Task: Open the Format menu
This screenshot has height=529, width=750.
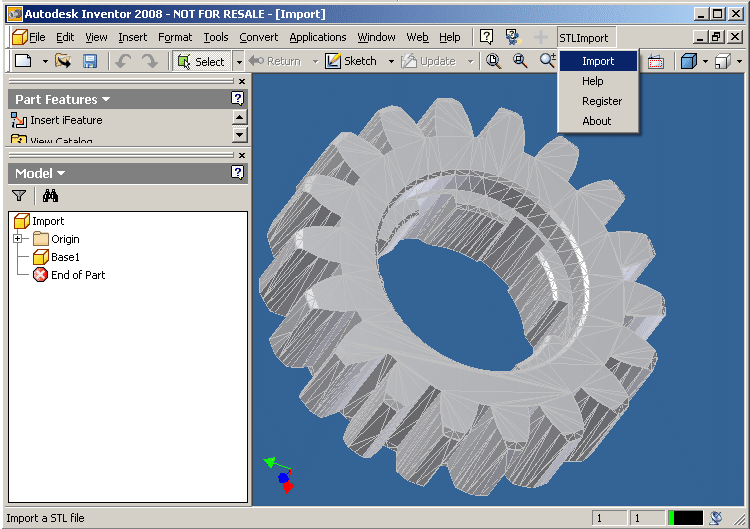Action: pos(175,37)
